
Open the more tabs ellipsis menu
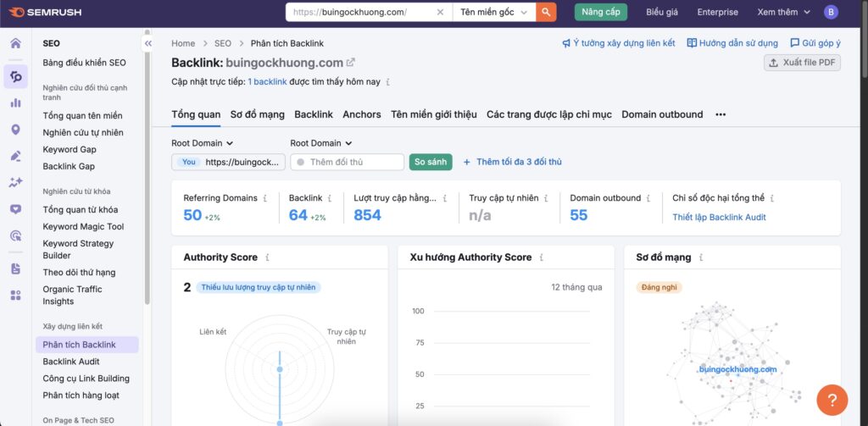click(721, 114)
